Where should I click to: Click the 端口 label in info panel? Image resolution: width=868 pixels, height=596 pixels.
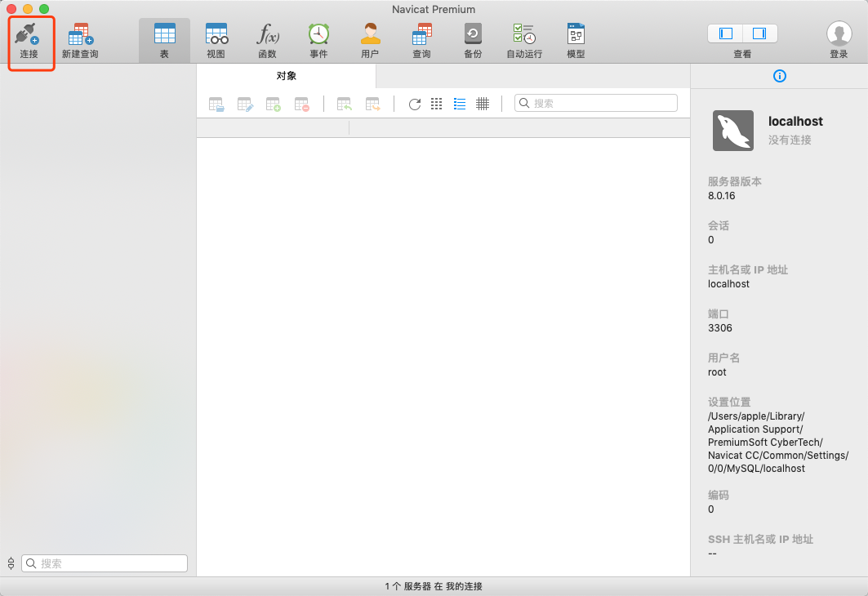pos(719,314)
